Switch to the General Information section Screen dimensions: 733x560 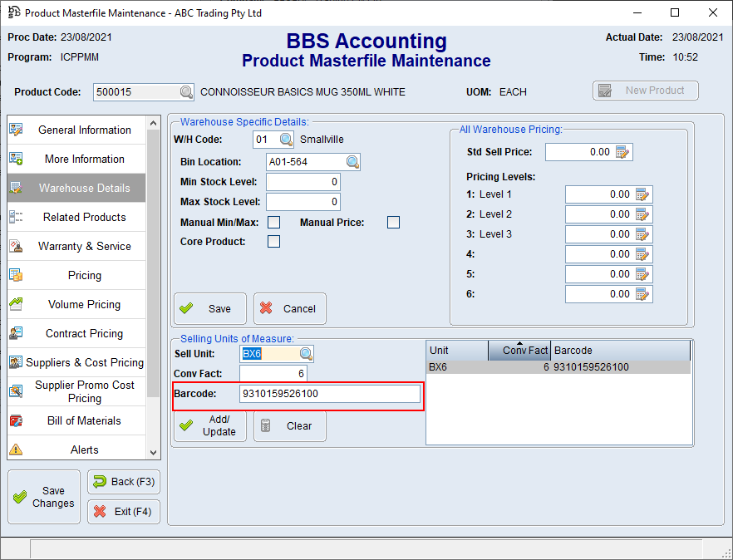(x=76, y=130)
